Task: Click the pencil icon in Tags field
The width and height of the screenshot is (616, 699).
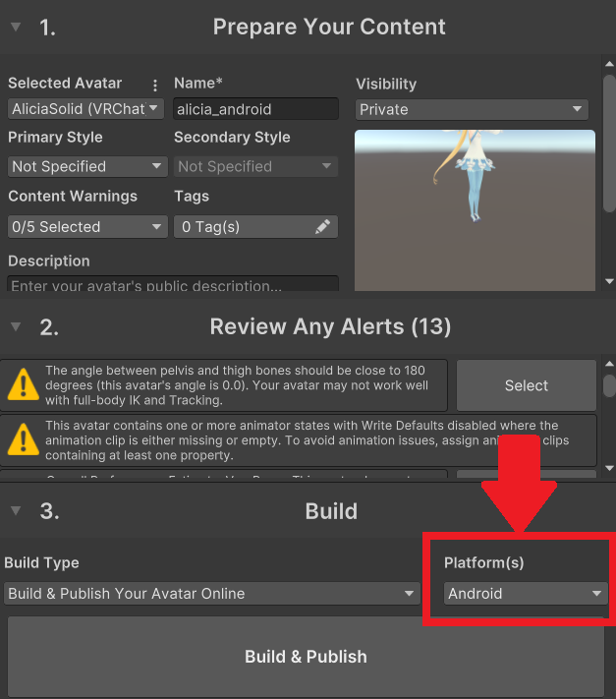Action: click(322, 227)
